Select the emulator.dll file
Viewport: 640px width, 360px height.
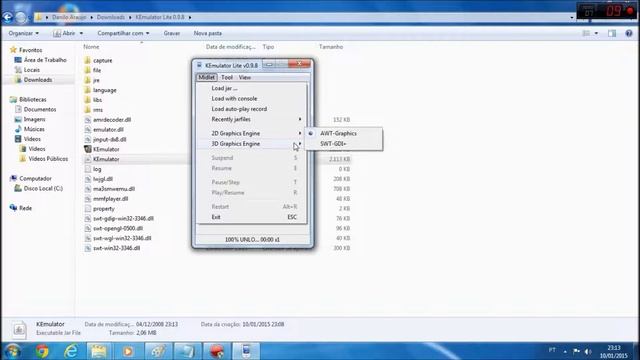pos(108,129)
